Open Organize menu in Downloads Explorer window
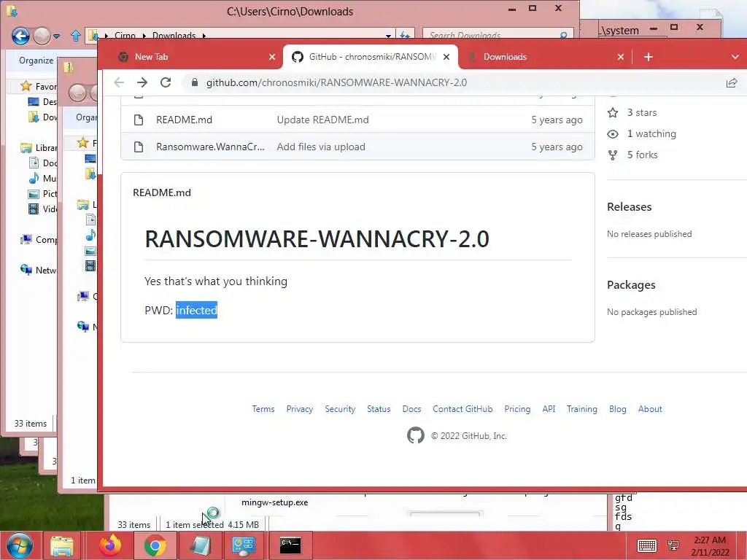The image size is (747, 560). (x=36, y=61)
